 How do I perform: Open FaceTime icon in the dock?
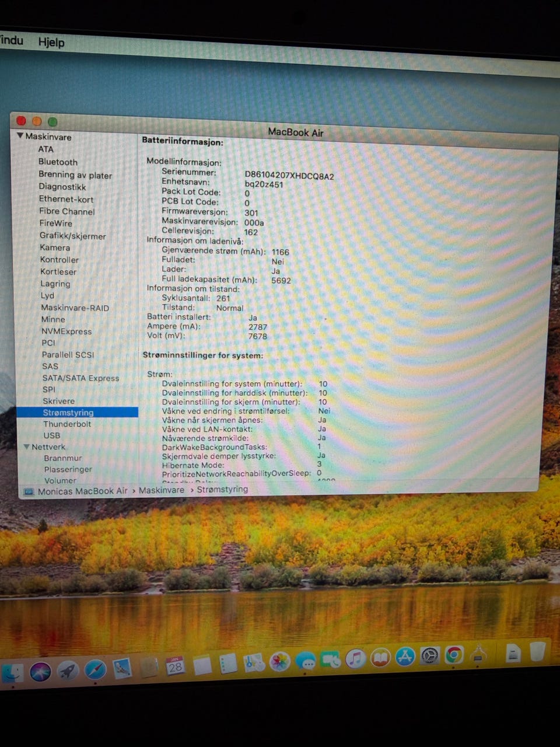click(330, 659)
